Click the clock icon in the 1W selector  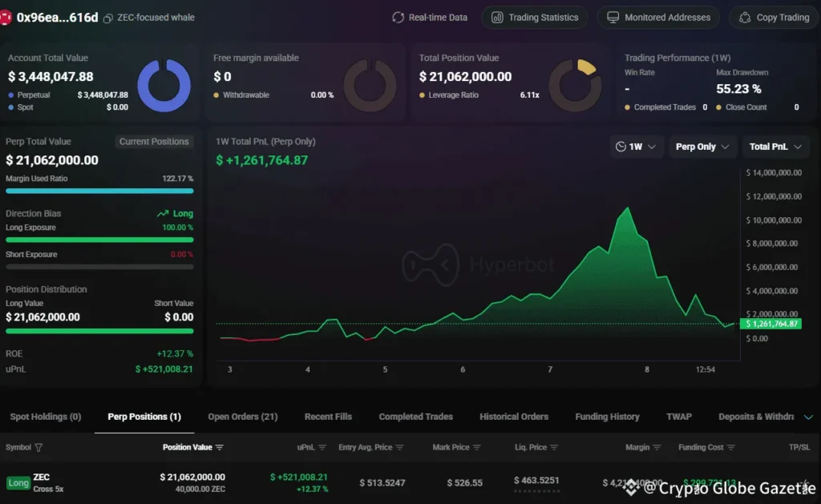click(622, 147)
